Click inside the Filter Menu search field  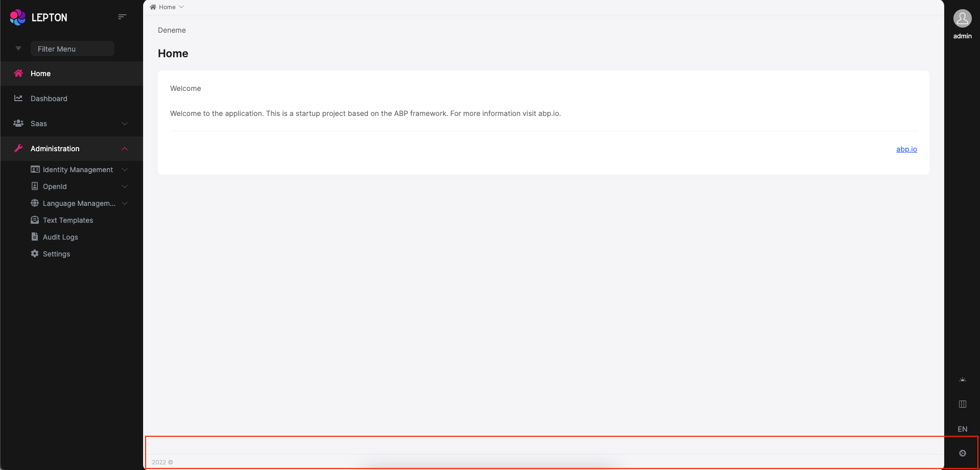point(73,48)
